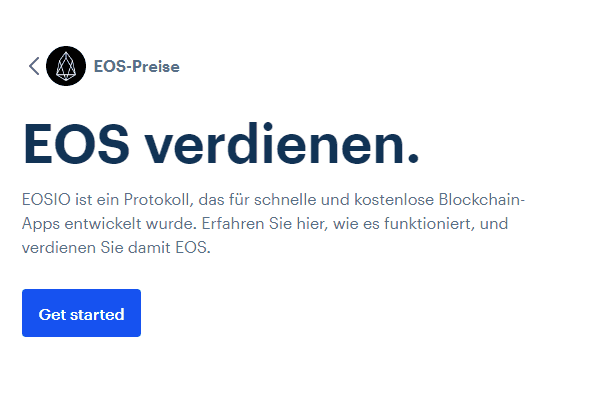This screenshot has width=595, height=407.
Task: Click the black EOS logo icon
Action: (x=66, y=66)
